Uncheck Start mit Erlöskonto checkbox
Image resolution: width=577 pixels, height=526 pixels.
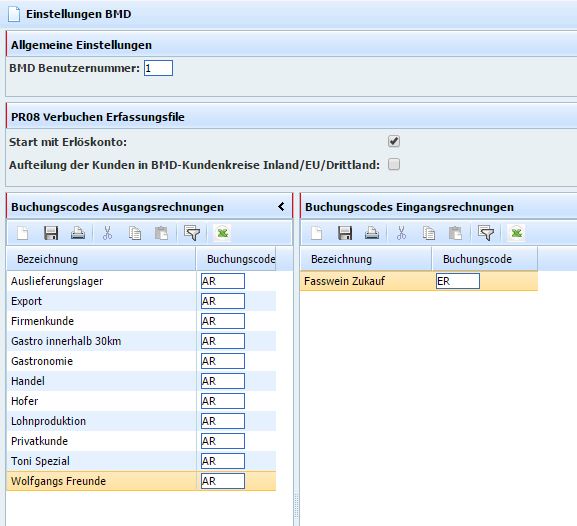click(394, 141)
